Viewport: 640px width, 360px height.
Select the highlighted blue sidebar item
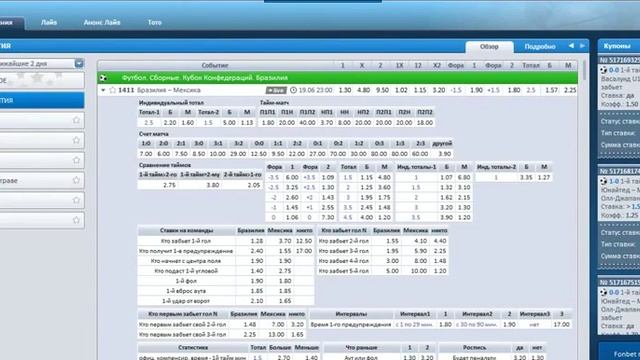click(x=42, y=100)
